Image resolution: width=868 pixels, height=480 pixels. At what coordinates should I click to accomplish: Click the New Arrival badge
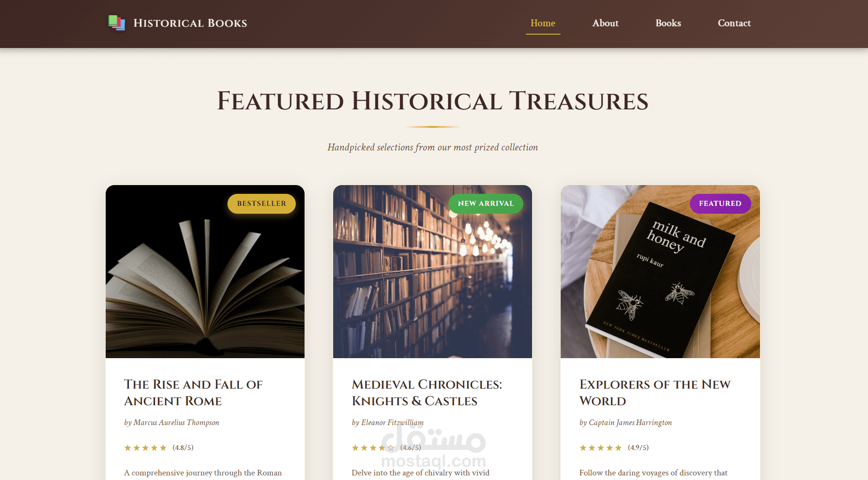click(x=486, y=204)
